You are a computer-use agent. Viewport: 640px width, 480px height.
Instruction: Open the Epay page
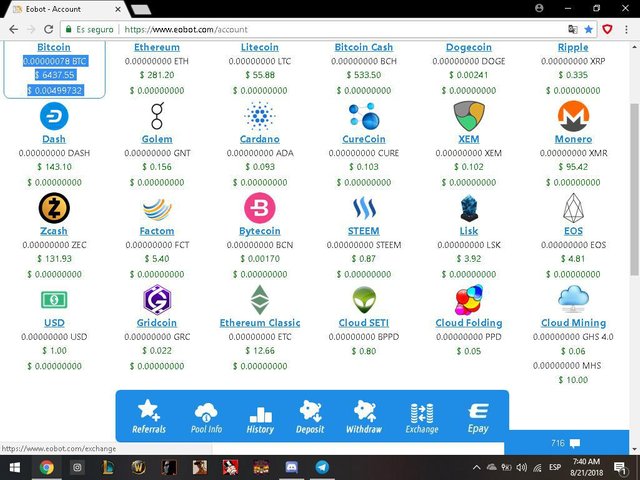[x=478, y=418]
